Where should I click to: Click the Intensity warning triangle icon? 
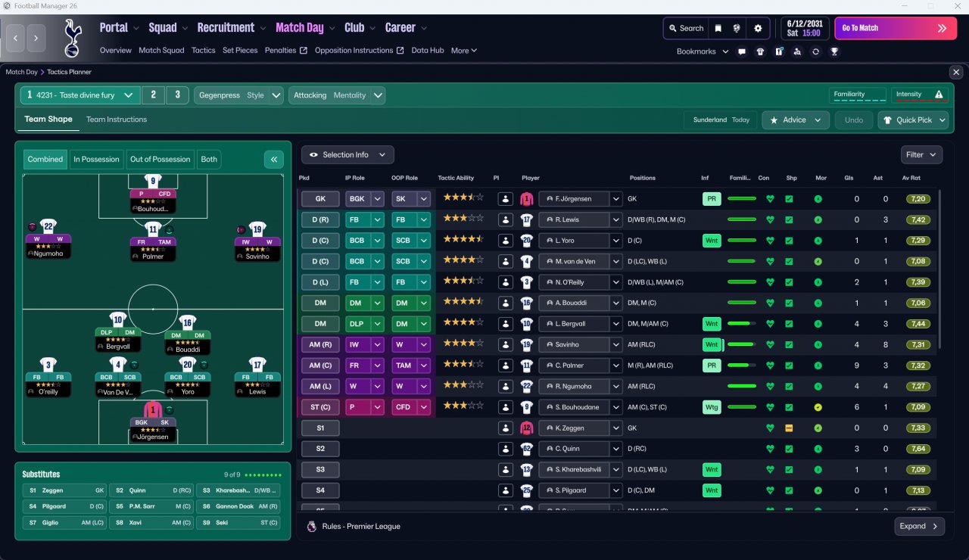pyautogui.click(x=939, y=95)
